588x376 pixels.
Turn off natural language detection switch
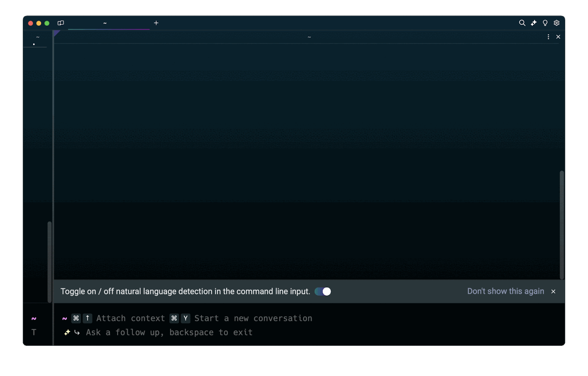(x=323, y=291)
